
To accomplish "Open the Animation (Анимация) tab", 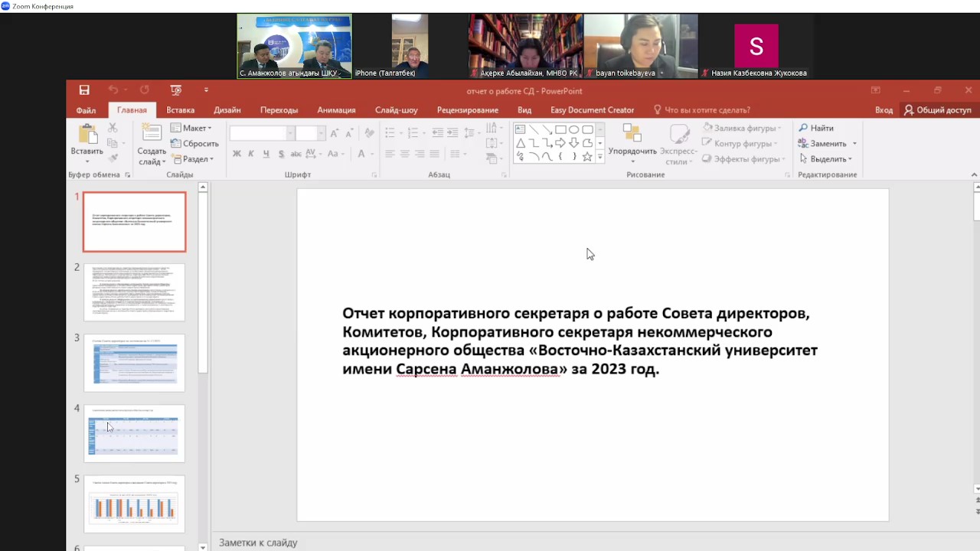I will coord(336,110).
